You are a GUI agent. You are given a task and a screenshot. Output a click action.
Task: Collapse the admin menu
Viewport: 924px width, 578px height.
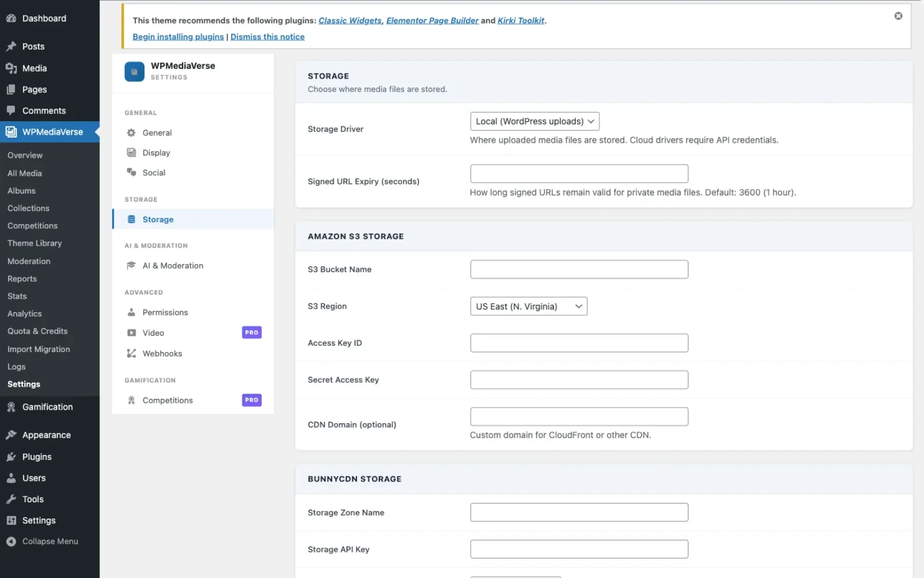tap(50, 542)
